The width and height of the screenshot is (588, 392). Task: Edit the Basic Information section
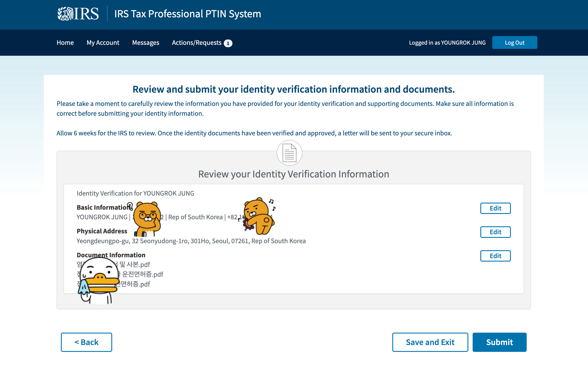(x=495, y=208)
